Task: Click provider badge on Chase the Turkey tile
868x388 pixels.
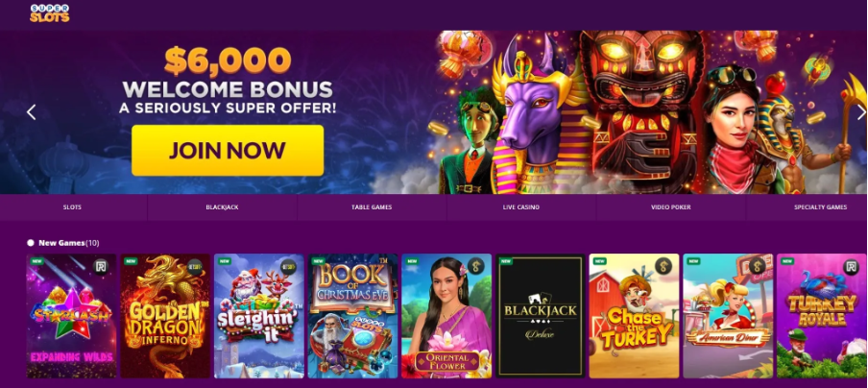Action: tap(663, 266)
